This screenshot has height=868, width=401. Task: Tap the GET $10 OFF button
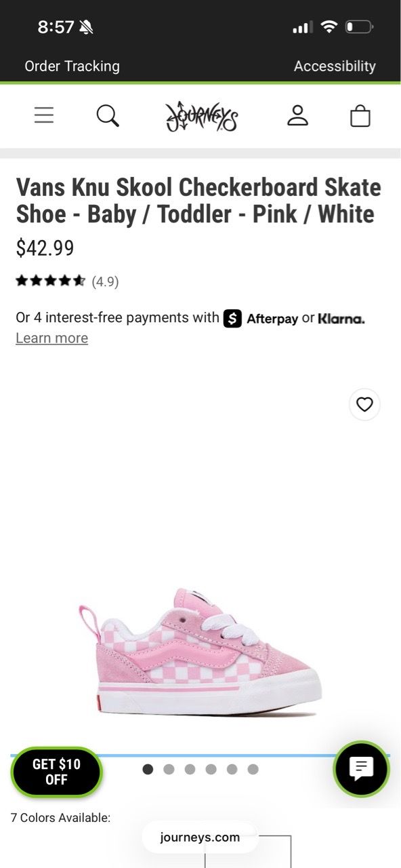[x=56, y=772]
